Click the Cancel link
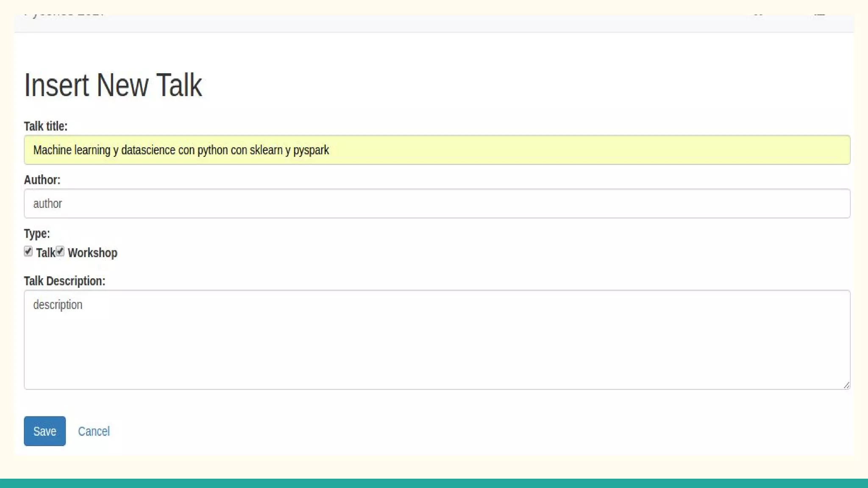 [x=94, y=431]
